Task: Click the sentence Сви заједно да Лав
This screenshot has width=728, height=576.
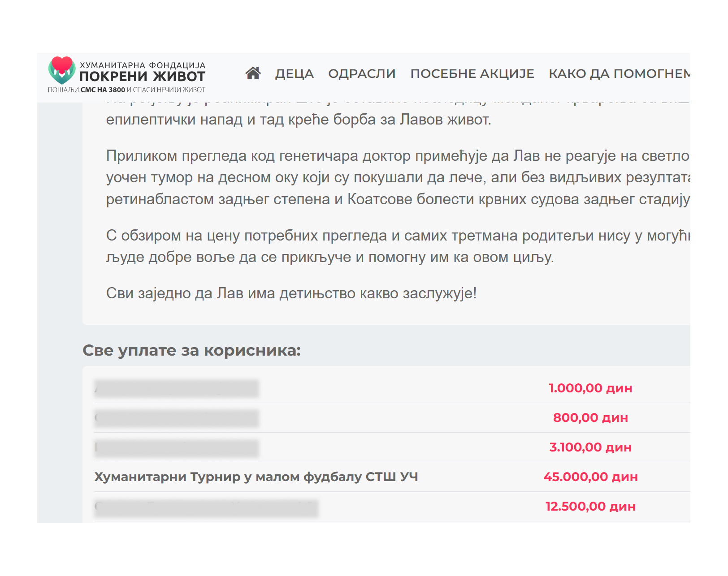Action: coord(291,293)
